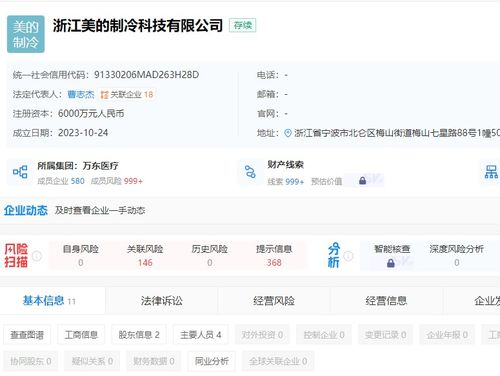500x376 pixels.
Task: Select the 企业年报 0 sub-tab
Action: tap(447, 335)
